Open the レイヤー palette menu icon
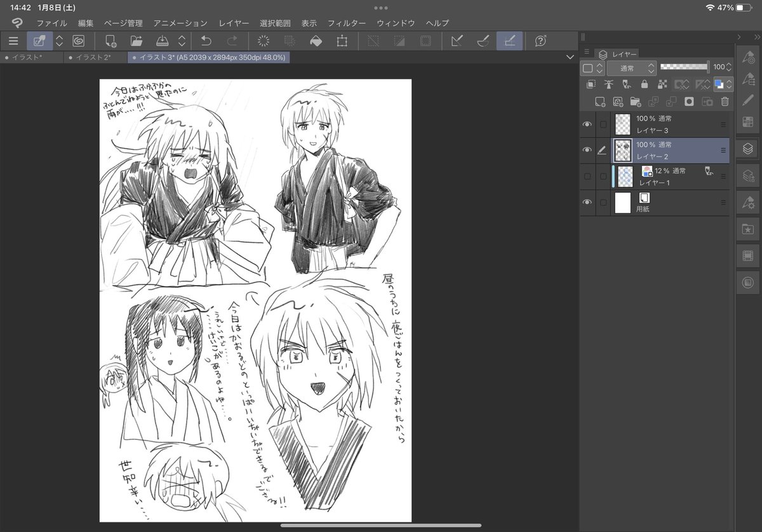Viewport: 762px width, 532px height. 586,51
